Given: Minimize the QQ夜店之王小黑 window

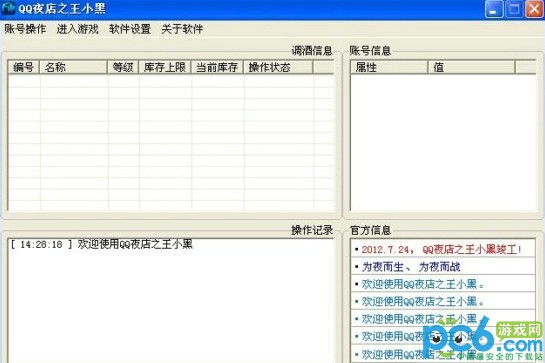Looking at the screenshot, I should coord(494,9).
